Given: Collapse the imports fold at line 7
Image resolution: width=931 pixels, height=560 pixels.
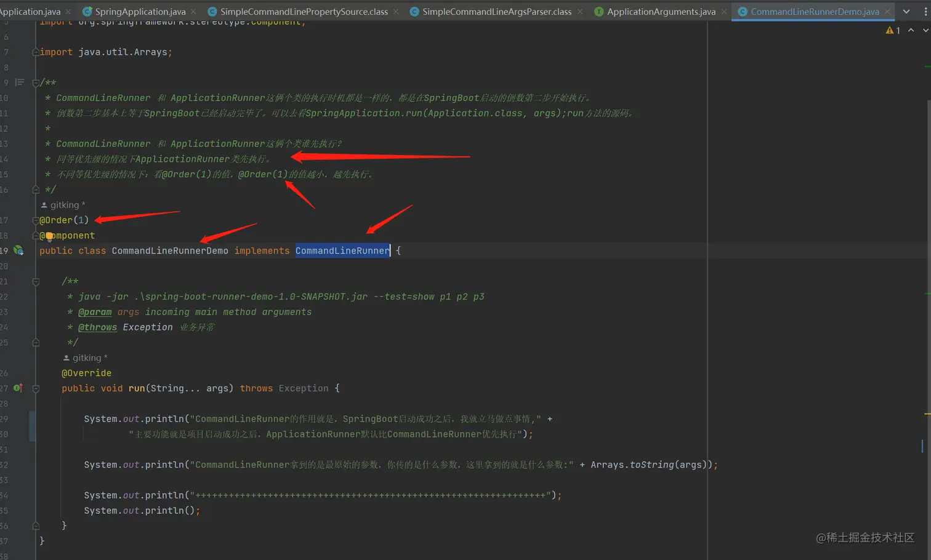Looking at the screenshot, I should tap(36, 52).
